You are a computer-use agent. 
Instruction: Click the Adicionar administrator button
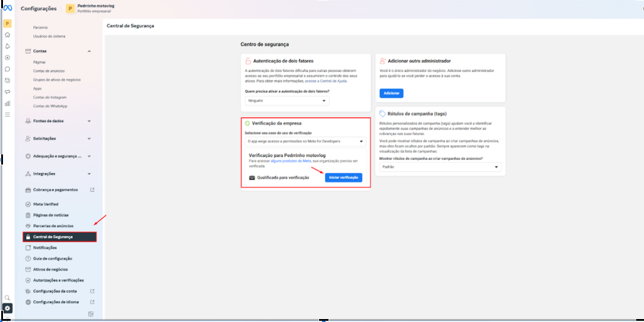pos(391,93)
